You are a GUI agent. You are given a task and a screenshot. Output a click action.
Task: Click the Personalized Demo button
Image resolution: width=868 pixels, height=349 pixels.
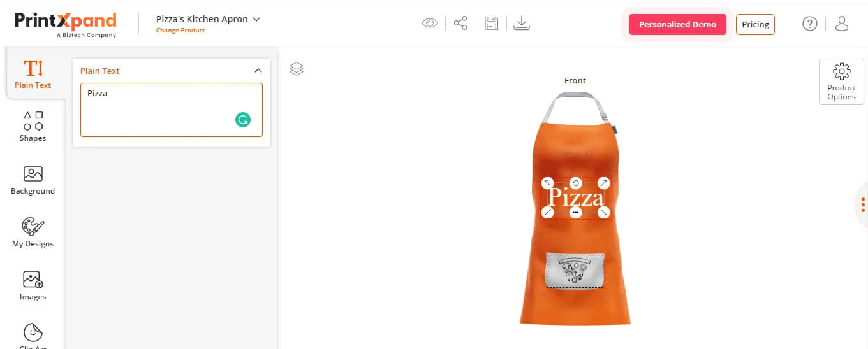pyautogui.click(x=677, y=24)
